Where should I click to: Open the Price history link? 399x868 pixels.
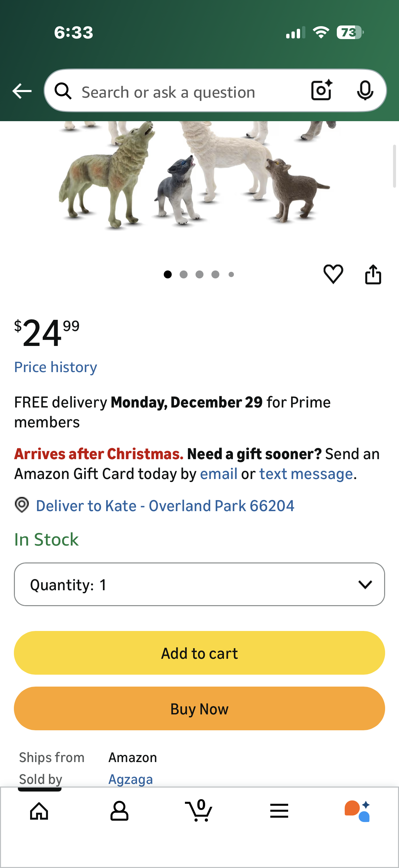(56, 367)
